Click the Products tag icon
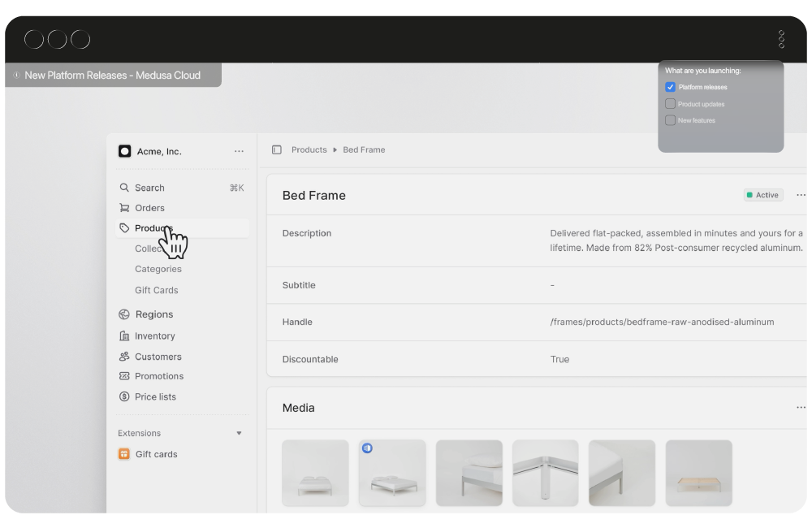Screen dimensions: 812x528 tap(124, 228)
